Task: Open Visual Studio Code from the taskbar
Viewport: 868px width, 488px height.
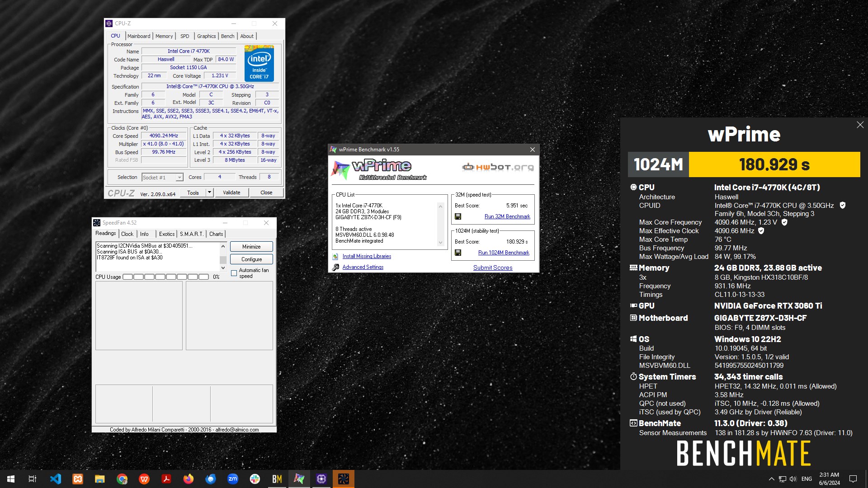Action: pos(56,479)
